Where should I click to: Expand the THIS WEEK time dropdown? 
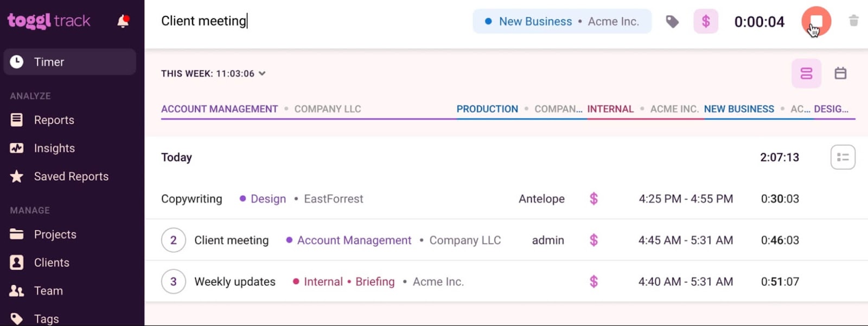261,73
